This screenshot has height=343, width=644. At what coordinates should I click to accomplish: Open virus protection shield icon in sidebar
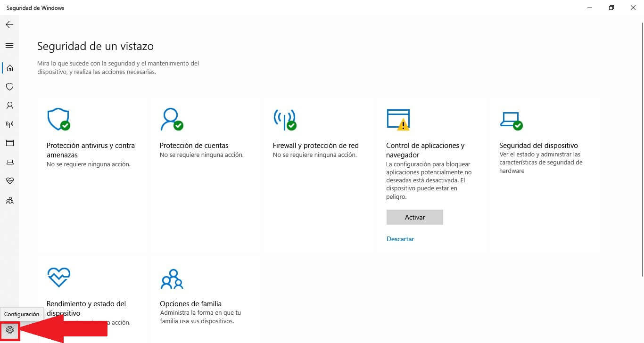9,87
